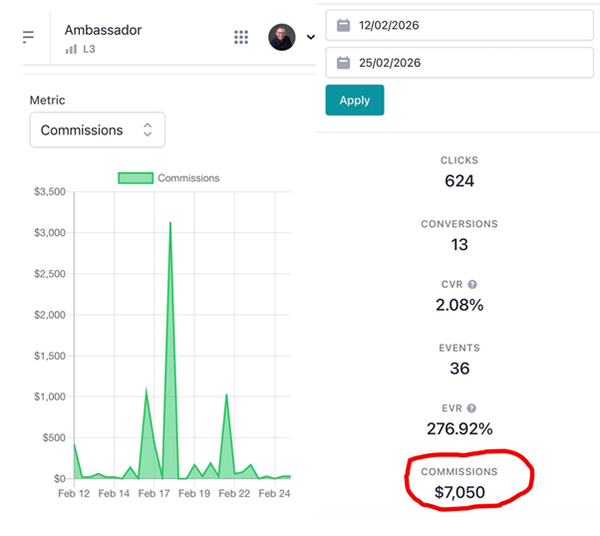Click the Ambassador program title
The width and height of the screenshot is (600, 536).
point(103,30)
